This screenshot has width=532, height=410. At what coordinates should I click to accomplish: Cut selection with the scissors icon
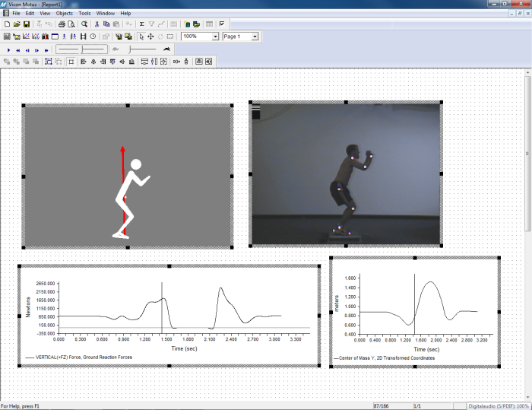pyautogui.click(x=97, y=24)
